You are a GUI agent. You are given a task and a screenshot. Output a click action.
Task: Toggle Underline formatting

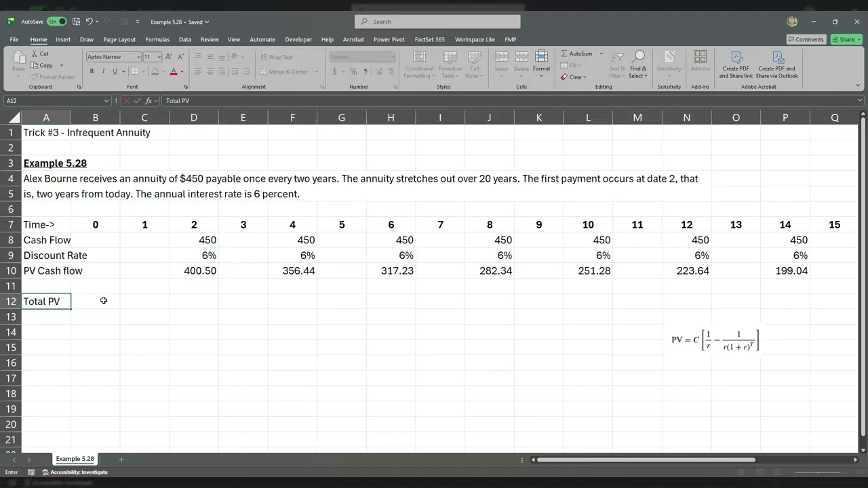115,71
